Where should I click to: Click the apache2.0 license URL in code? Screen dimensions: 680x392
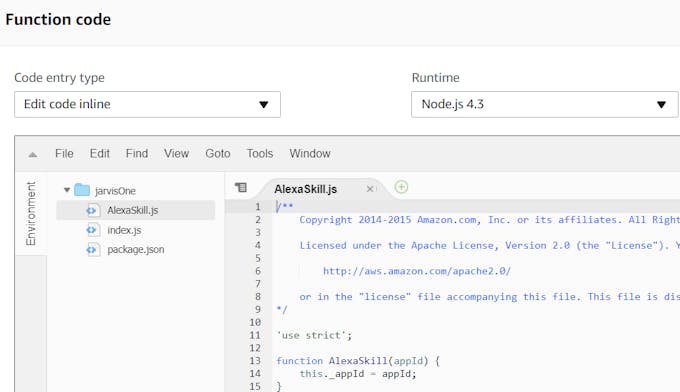pyautogui.click(x=417, y=271)
